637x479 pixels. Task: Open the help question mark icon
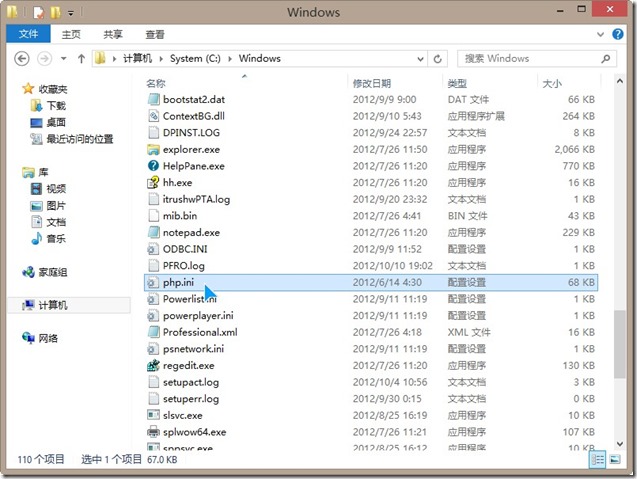coord(618,34)
